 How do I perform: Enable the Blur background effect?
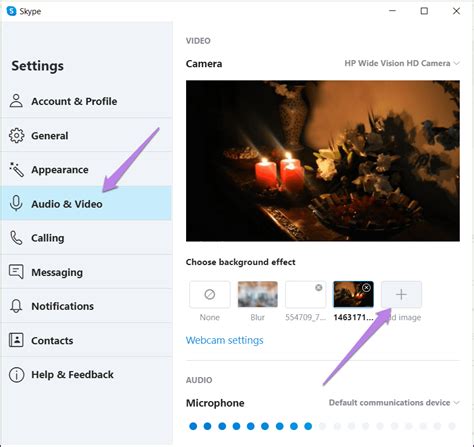click(x=257, y=294)
